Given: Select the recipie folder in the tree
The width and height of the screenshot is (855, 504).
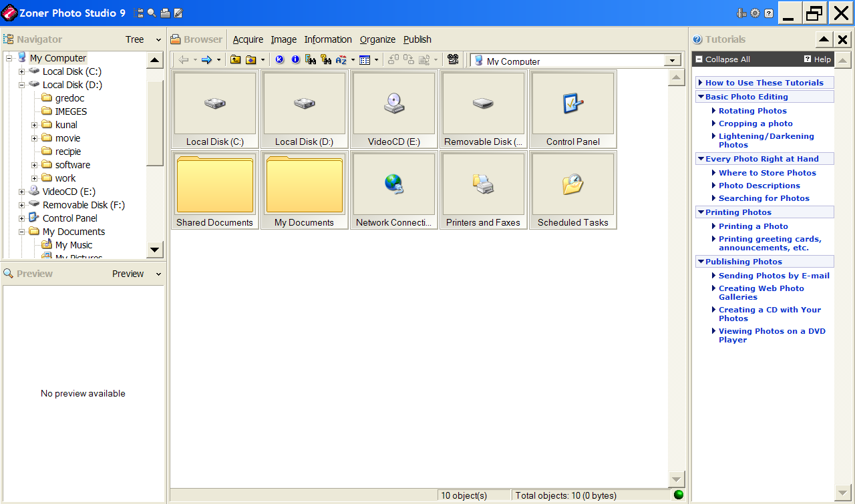Looking at the screenshot, I should click(68, 152).
